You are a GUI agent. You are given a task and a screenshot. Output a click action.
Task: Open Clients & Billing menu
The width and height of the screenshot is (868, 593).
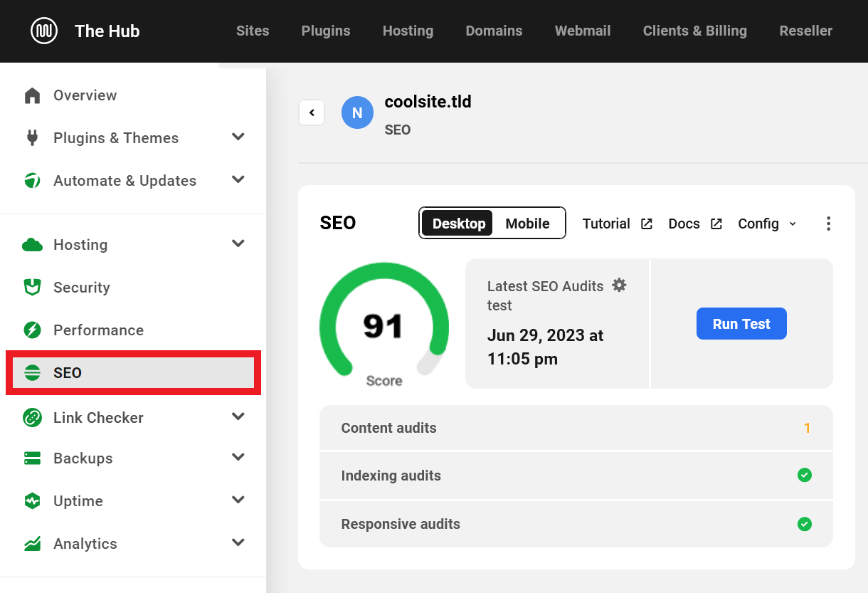click(695, 31)
